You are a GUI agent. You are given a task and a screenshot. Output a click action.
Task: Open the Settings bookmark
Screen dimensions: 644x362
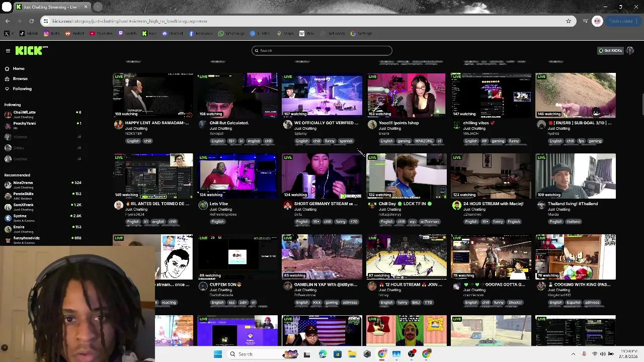pos(361,33)
